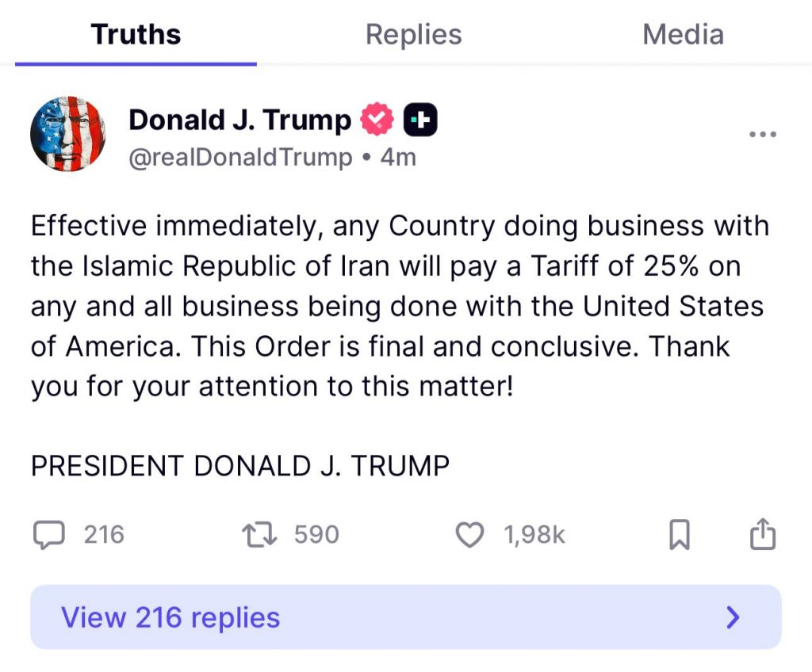Expand replies using the right chevron arrow
Screen dimensions: 812x672
733,617
